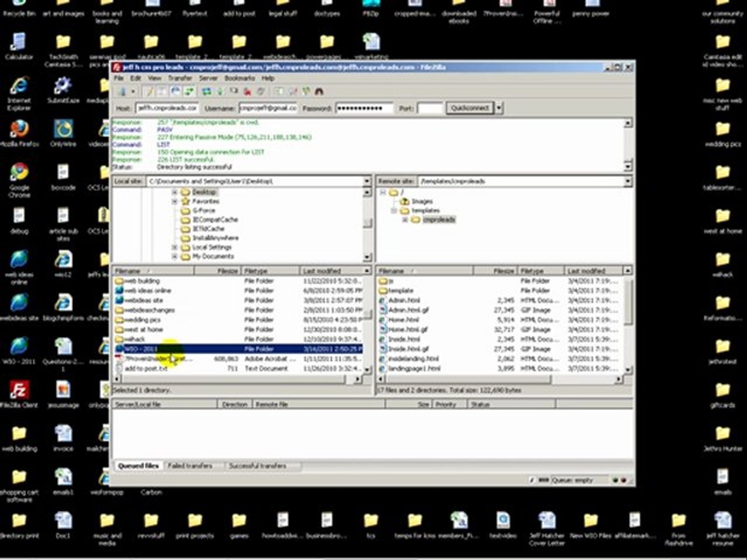Expand the cmproleads remote folder
The width and height of the screenshot is (747, 560).
[x=405, y=220]
